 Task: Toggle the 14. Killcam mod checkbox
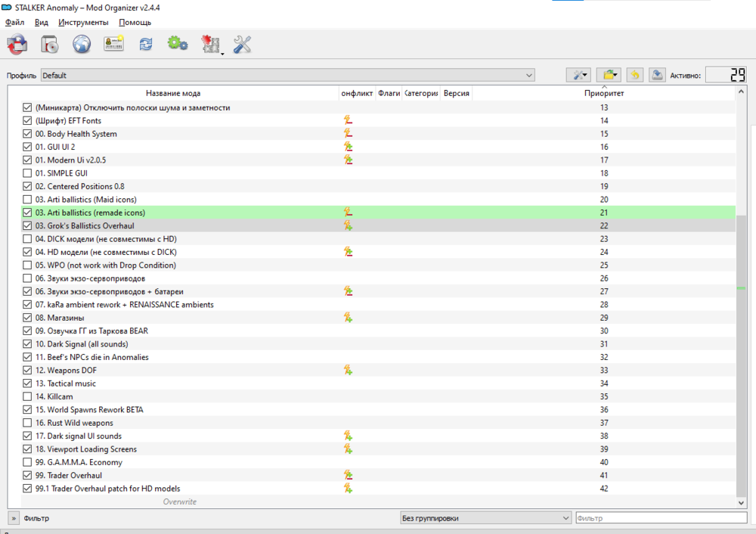coord(28,396)
